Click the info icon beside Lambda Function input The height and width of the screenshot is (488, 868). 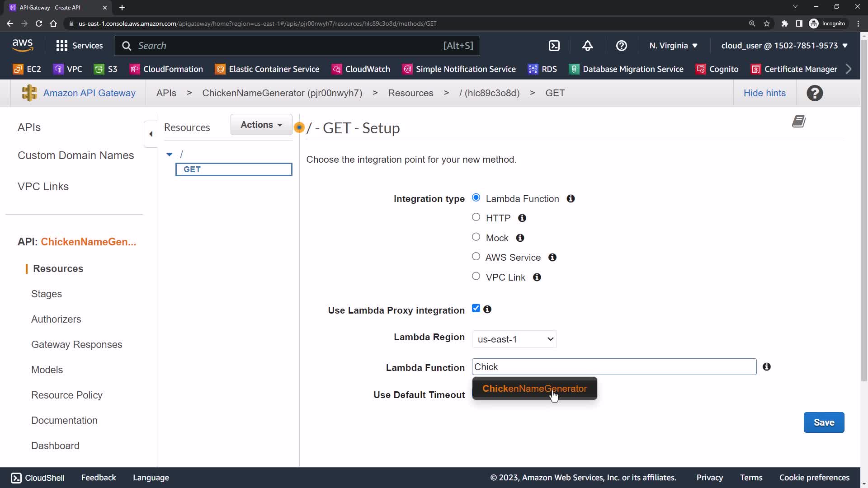coord(766,367)
